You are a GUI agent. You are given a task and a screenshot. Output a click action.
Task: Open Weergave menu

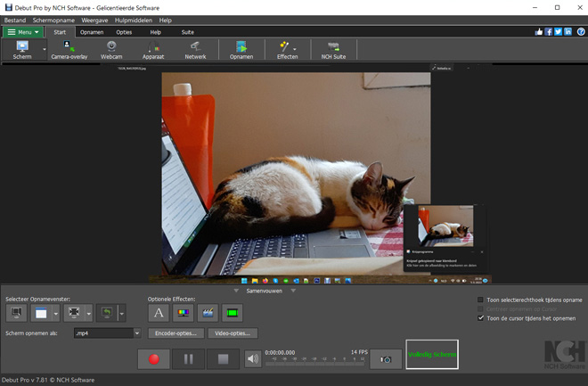point(94,21)
